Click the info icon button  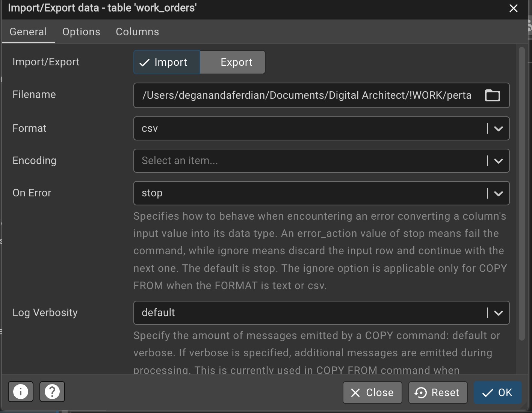21,392
